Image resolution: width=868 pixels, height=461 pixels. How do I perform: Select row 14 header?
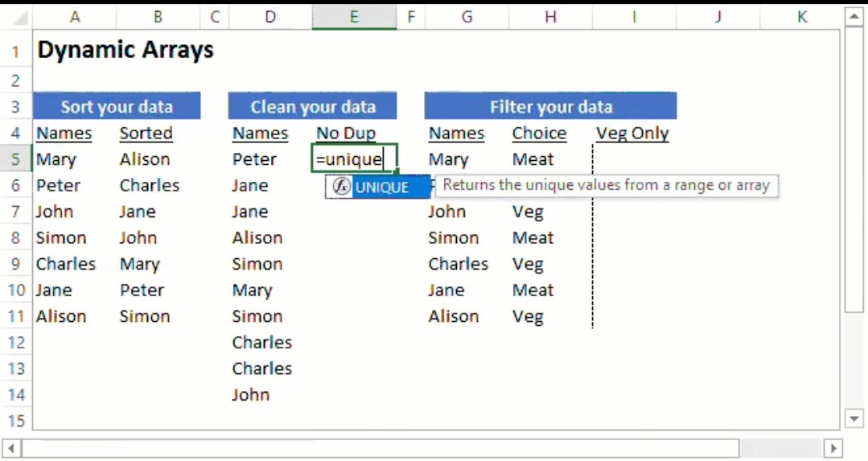coord(15,394)
